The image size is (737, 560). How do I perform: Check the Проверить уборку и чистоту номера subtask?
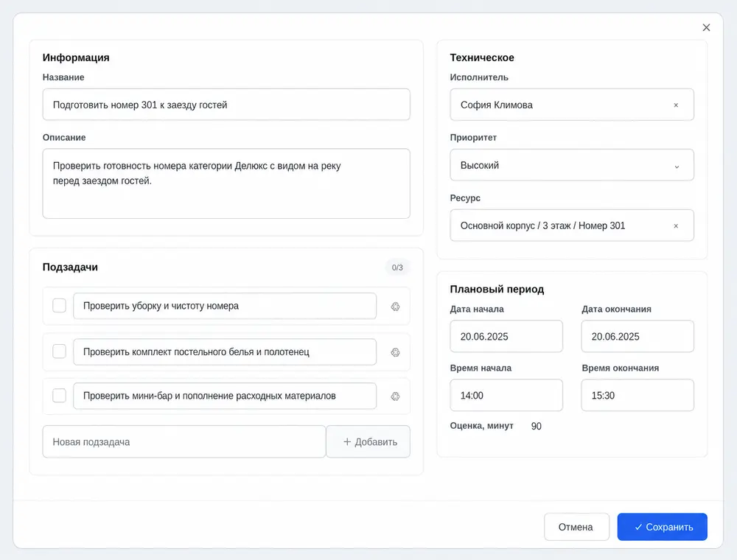[x=59, y=305]
